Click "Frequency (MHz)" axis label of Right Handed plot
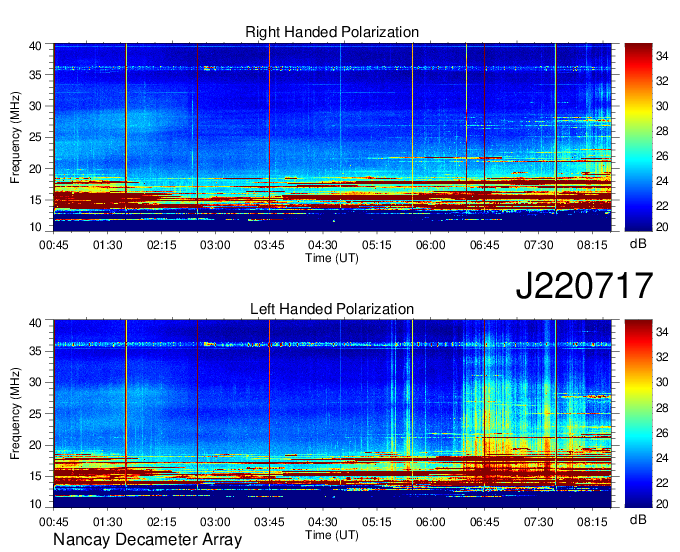The height and width of the screenshot is (552, 680). (x=15, y=137)
